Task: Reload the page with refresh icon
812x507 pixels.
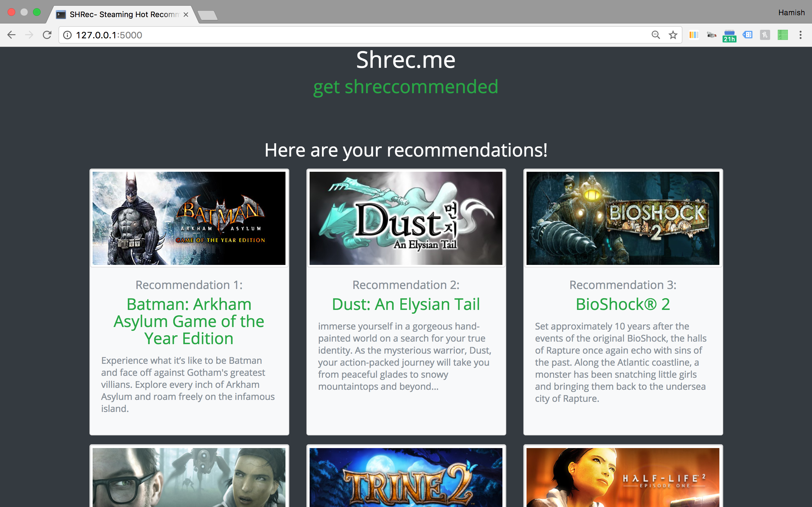Action: [x=47, y=35]
